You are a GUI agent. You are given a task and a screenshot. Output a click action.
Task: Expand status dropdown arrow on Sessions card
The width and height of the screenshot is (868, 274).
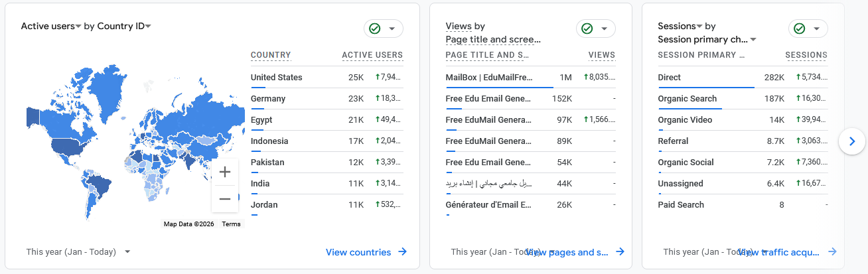[816, 29]
